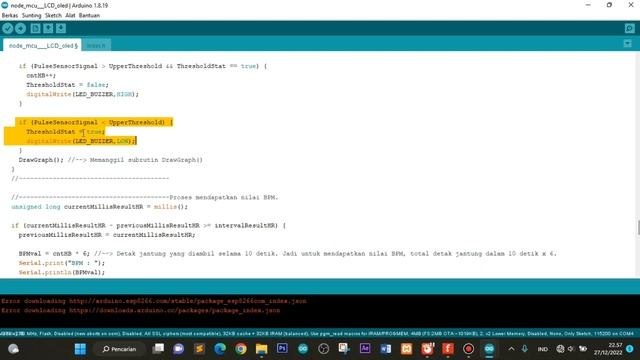Open the Sketch menu
640x360 pixels.
(x=53, y=15)
